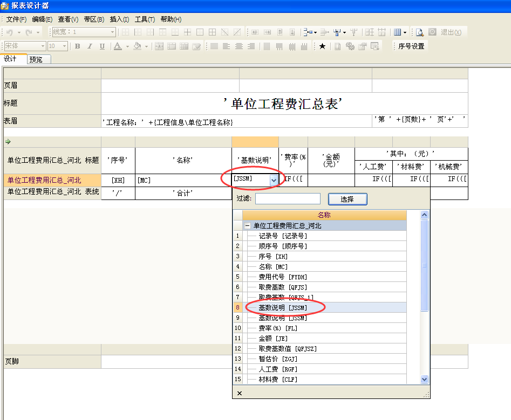This screenshot has height=420, width=511.
Task: Collapse the 单位工程费用汇总_河北 tree node
Action: pyautogui.click(x=247, y=225)
